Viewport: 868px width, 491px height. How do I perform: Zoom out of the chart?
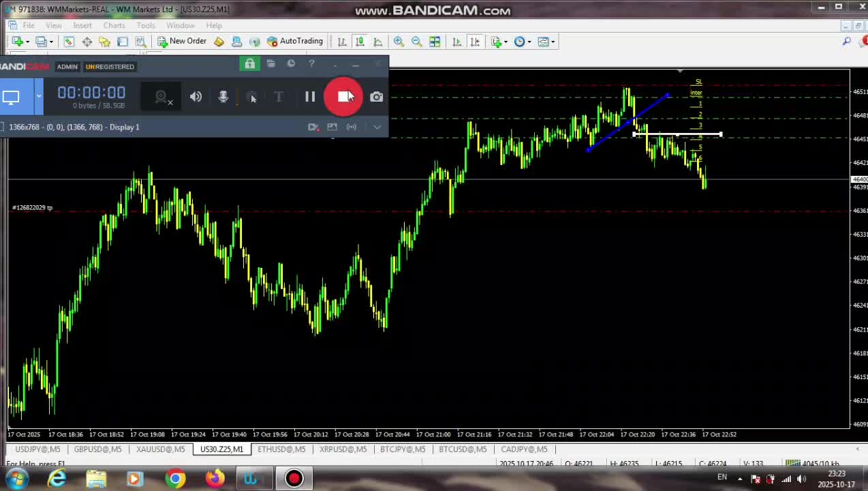click(x=416, y=42)
